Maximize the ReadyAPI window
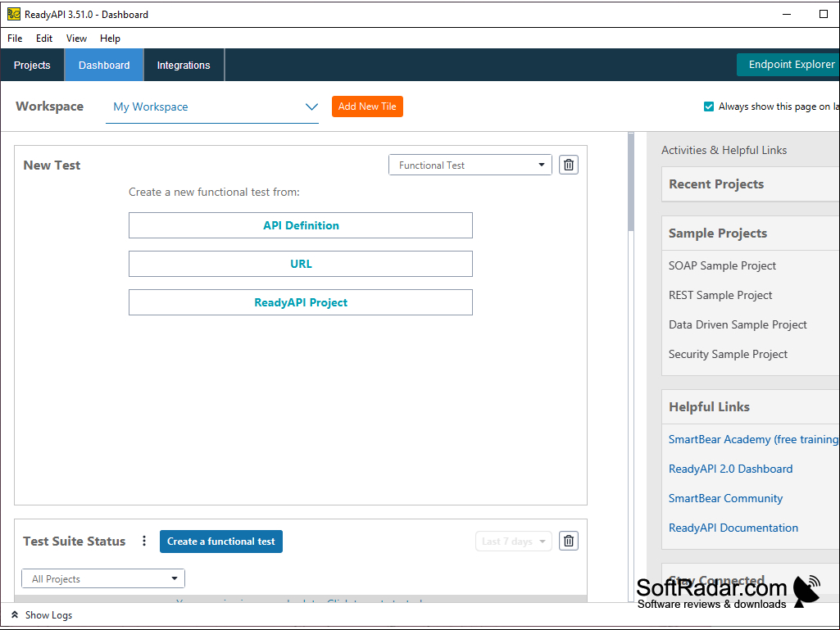Screen dimensions: 840x630 coord(824,14)
